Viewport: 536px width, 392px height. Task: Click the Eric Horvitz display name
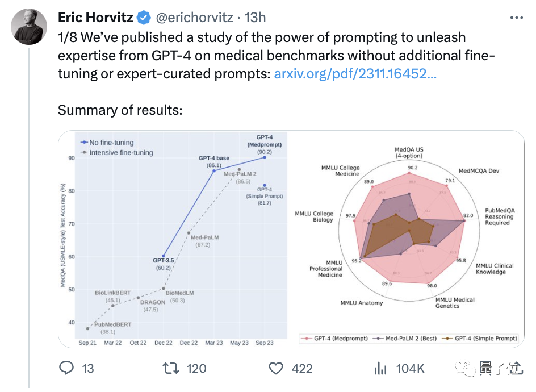coord(95,18)
